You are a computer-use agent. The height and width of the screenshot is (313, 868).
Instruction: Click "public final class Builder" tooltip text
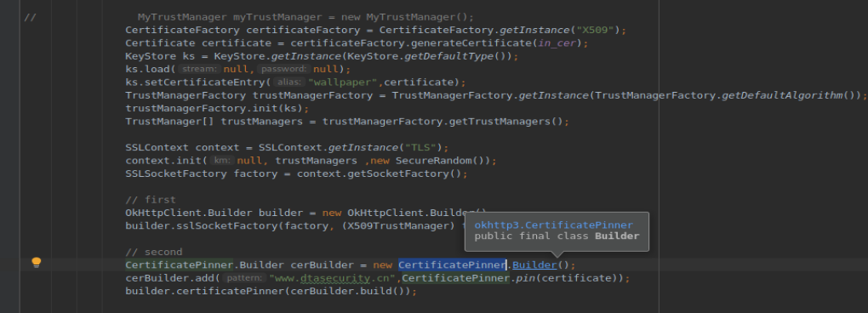[x=557, y=236]
